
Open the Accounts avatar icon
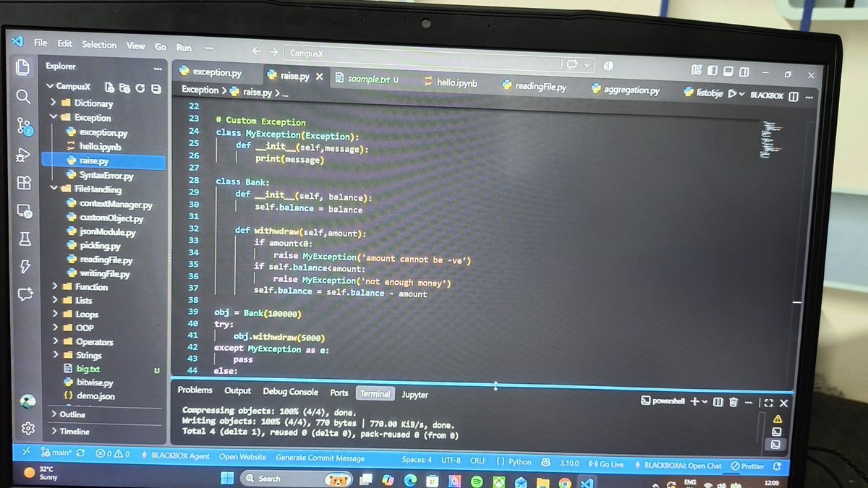[27, 401]
